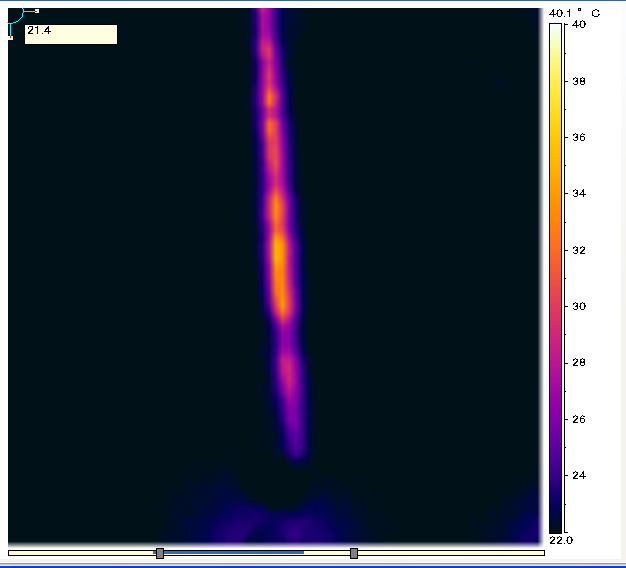The height and width of the screenshot is (568, 626).
Task: Click the left handle of the range slider
Action: tap(160, 553)
